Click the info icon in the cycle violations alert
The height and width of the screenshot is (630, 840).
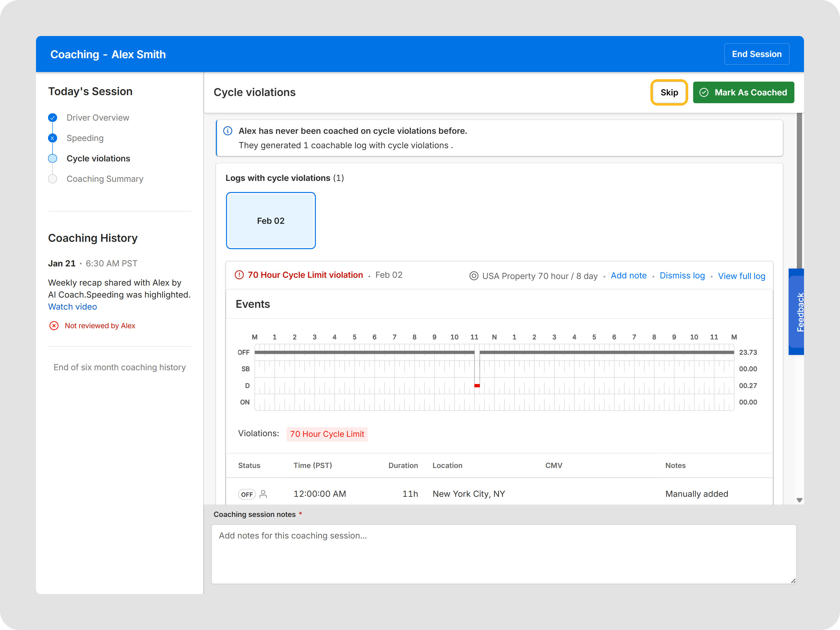(228, 130)
